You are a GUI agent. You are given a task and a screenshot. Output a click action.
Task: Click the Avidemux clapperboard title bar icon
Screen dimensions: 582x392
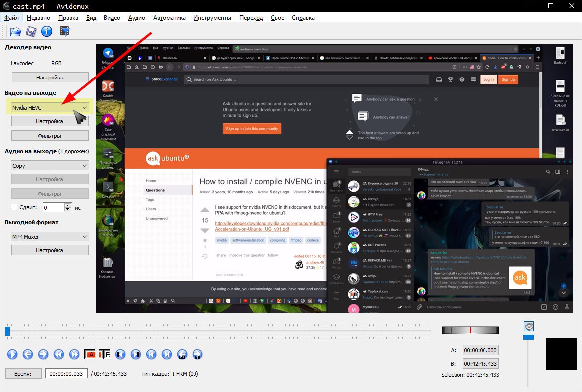[6, 6]
